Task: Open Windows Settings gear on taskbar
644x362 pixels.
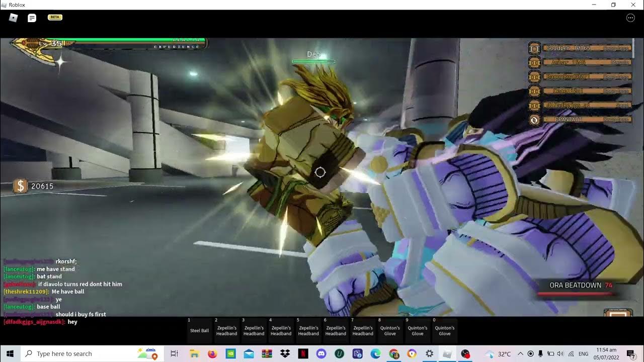Action: (429, 353)
